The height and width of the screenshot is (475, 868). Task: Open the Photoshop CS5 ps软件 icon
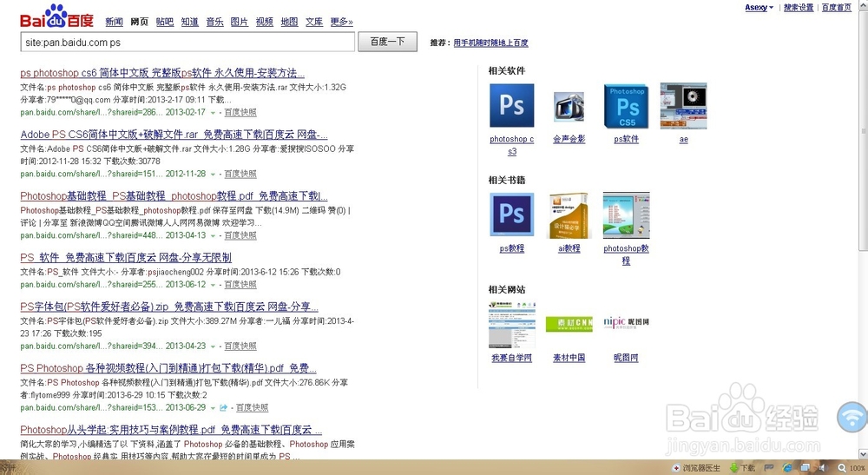pos(626,106)
